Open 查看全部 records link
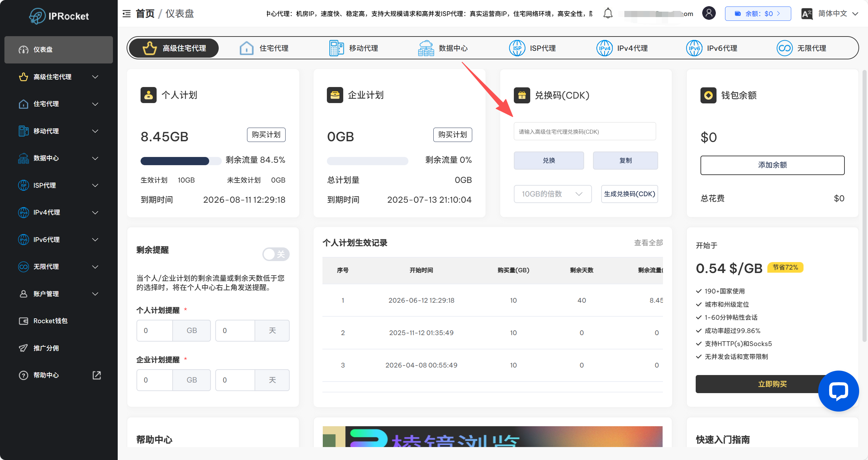Screen dimensions: 868x460 coord(648,243)
